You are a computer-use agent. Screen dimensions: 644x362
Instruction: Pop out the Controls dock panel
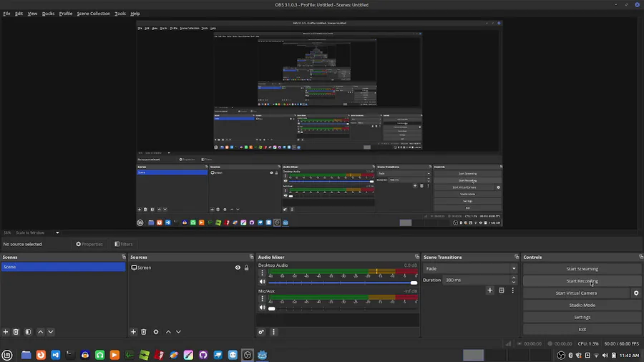640,257
